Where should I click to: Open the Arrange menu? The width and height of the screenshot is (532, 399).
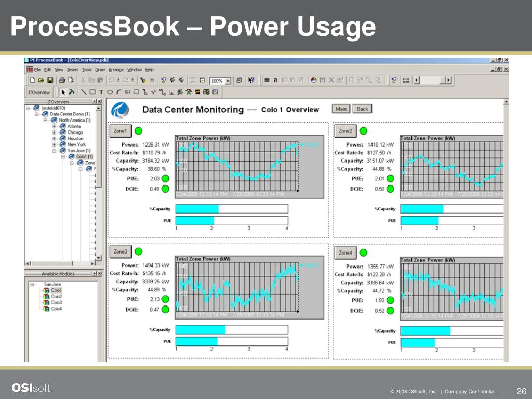pyautogui.click(x=116, y=70)
